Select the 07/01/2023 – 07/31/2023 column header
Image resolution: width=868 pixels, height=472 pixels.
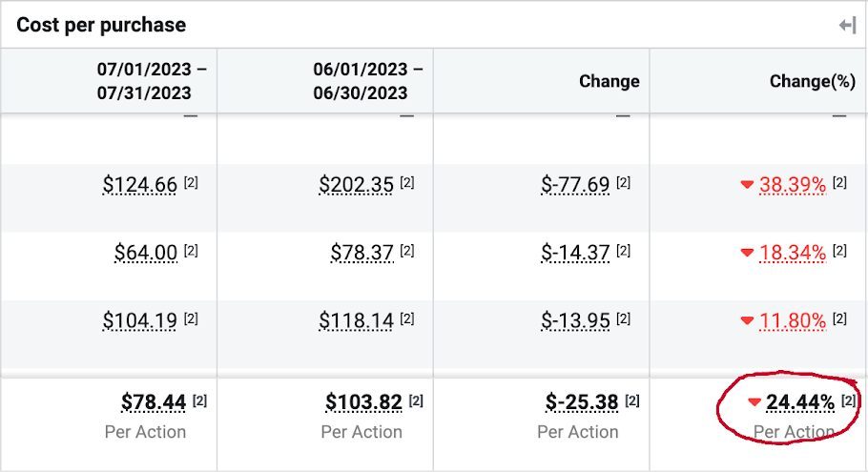click(x=152, y=81)
